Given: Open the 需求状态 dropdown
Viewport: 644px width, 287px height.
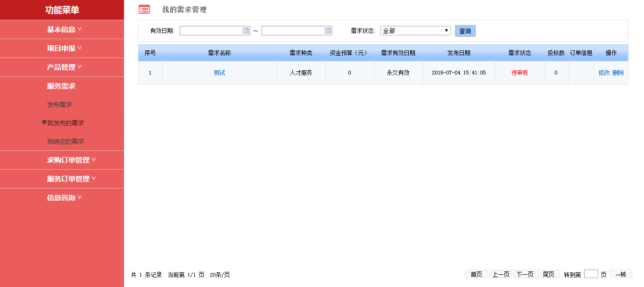Looking at the screenshot, I should 415,31.
